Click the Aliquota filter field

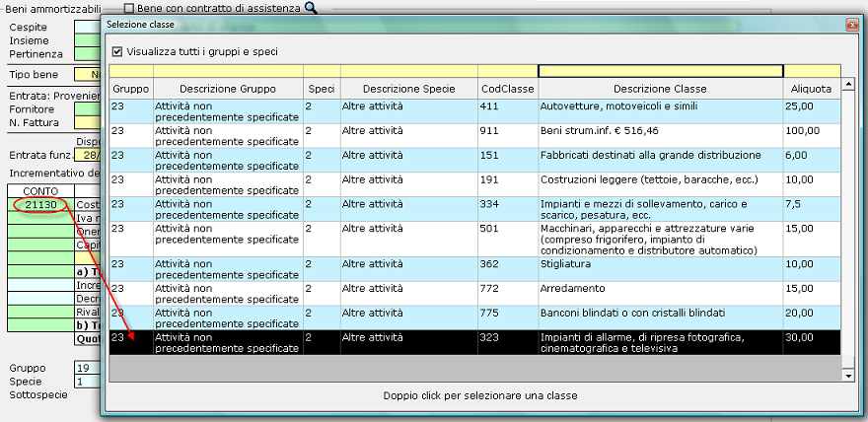click(x=812, y=71)
